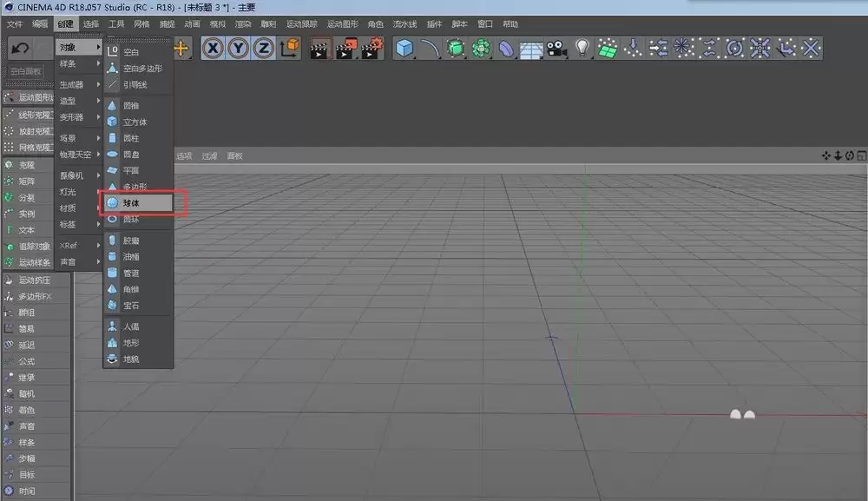Click the highlighted 球体 entry to create a sphere

pos(139,202)
